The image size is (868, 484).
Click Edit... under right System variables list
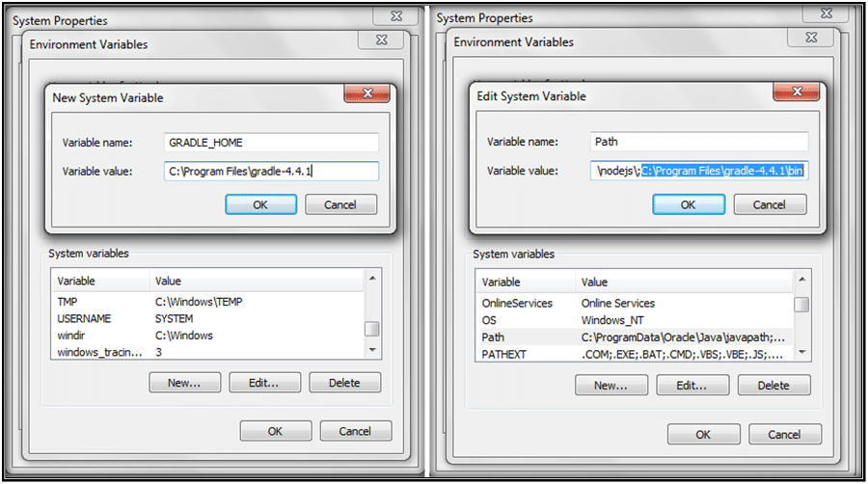tap(692, 386)
